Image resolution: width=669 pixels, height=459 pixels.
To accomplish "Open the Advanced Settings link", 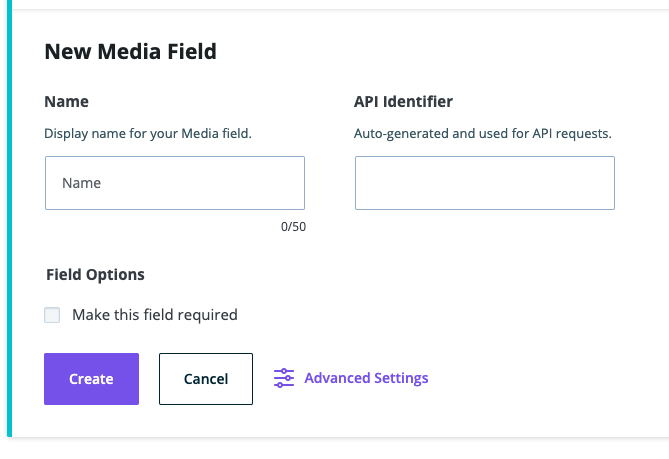I will click(366, 378).
